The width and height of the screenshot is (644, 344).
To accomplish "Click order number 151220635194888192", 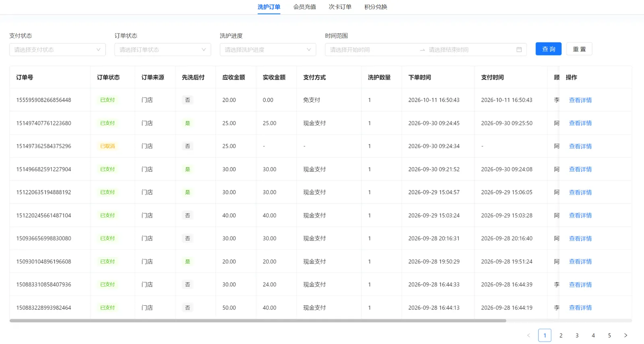I will [x=43, y=192].
